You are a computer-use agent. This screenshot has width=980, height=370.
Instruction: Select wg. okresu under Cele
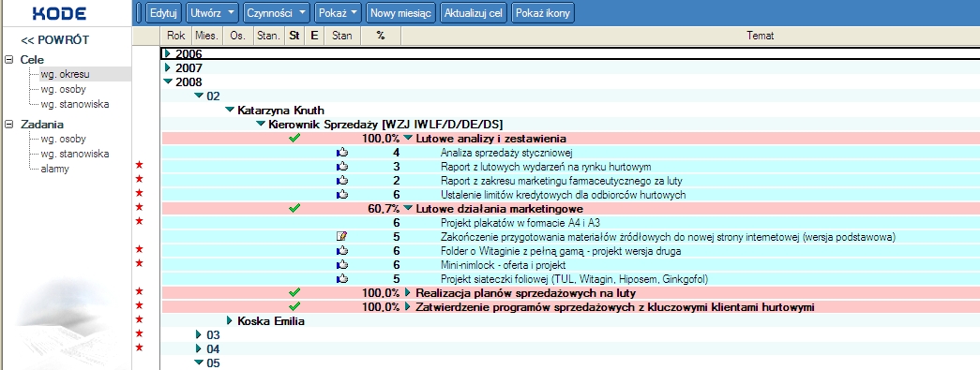[65, 74]
